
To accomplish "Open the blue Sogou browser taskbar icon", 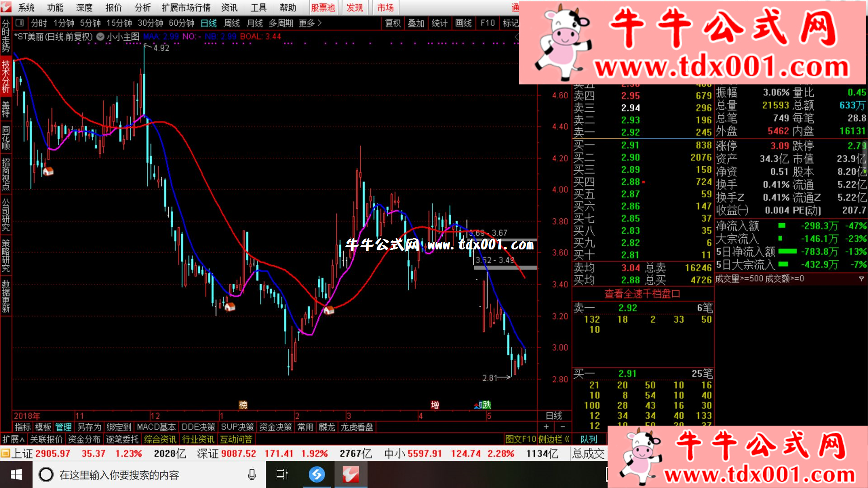I will tap(317, 474).
